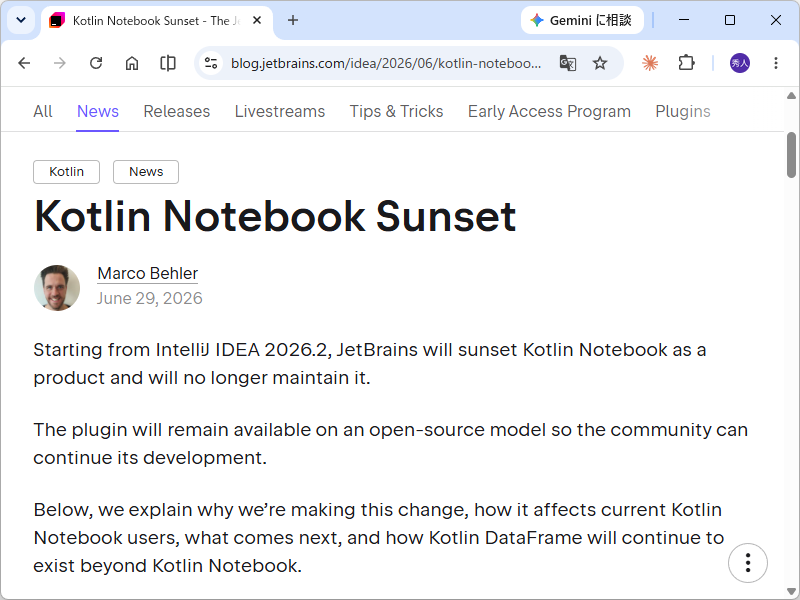The height and width of the screenshot is (600, 800).
Task: Click the page scrollbar thumb
Action: pyautogui.click(x=791, y=155)
